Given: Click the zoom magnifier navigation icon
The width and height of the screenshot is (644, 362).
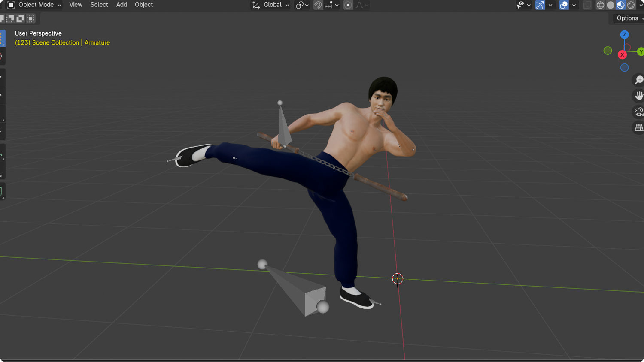Looking at the screenshot, I should tap(639, 80).
